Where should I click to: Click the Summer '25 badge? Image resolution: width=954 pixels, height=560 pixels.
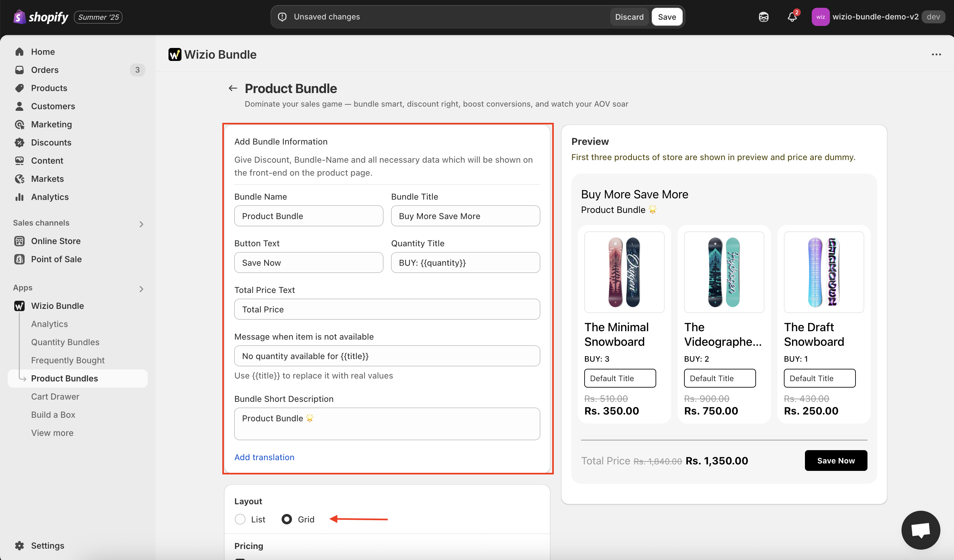(98, 17)
